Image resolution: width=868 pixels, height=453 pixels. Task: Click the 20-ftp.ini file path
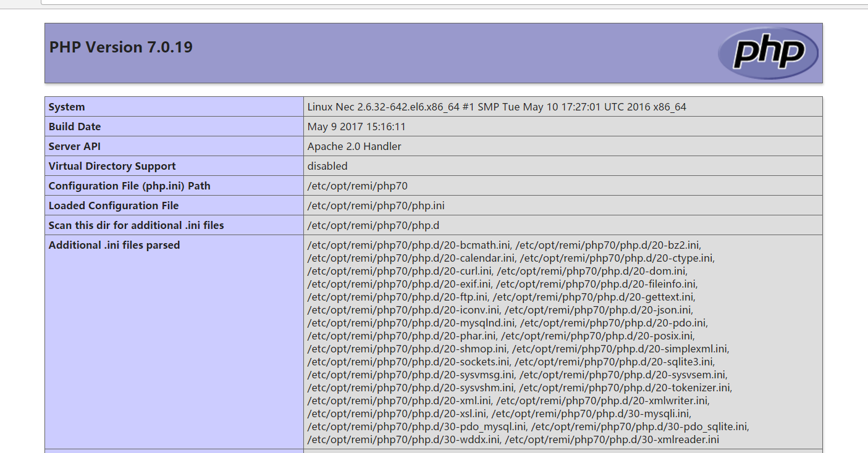397,297
